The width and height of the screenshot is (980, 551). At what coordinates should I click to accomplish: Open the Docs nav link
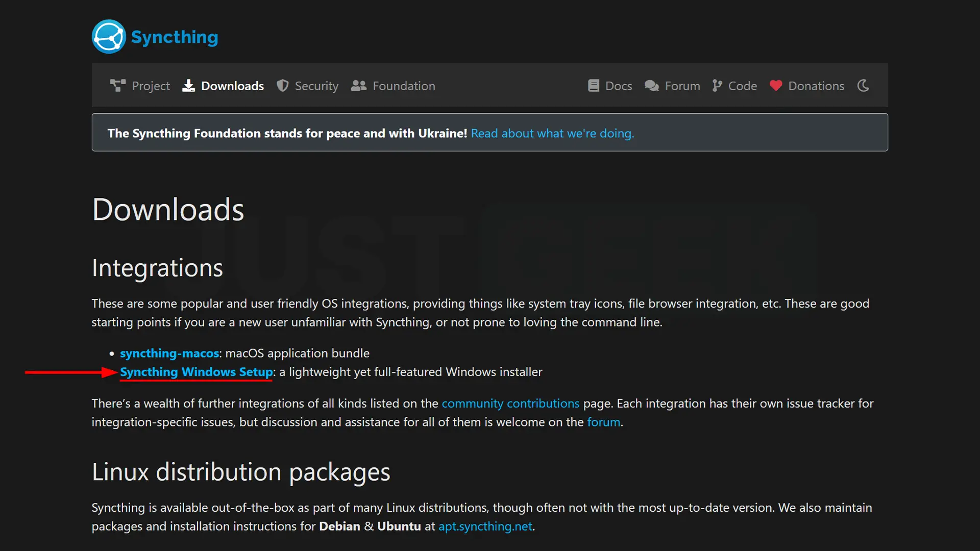pos(619,86)
